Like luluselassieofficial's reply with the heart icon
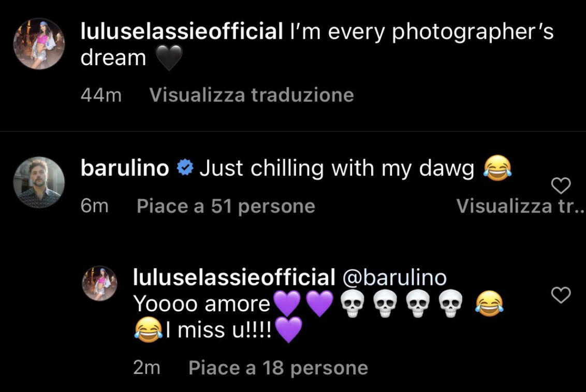This screenshot has height=392, width=586. click(x=561, y=295)
